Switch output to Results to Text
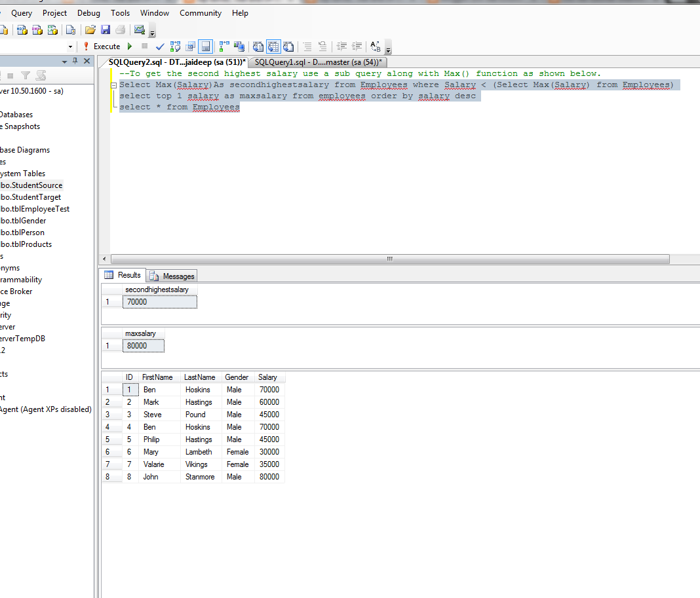Viewport: 700px width, 598px height. tap(258, 47)
